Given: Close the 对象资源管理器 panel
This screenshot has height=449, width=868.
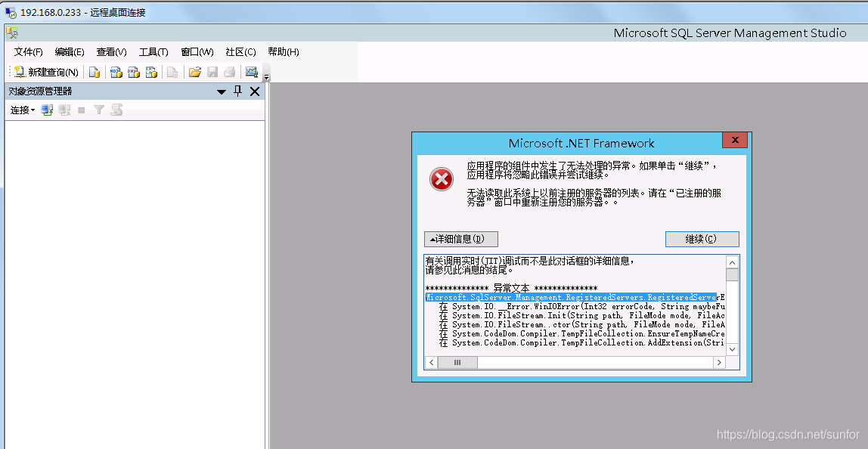Looking at the screenshot, I should point(255,91).
